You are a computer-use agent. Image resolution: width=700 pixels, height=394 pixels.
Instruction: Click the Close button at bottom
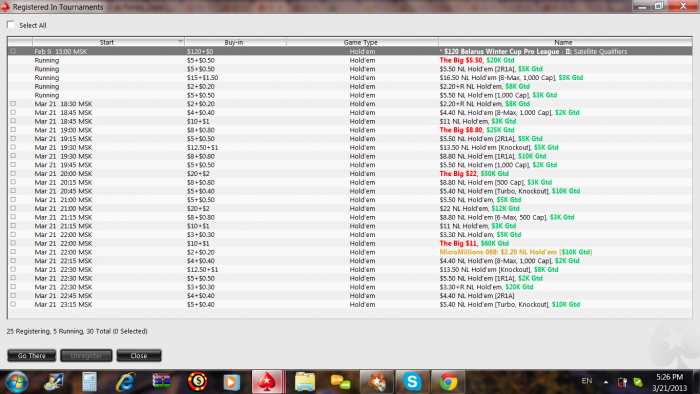(x=139, y=356)
